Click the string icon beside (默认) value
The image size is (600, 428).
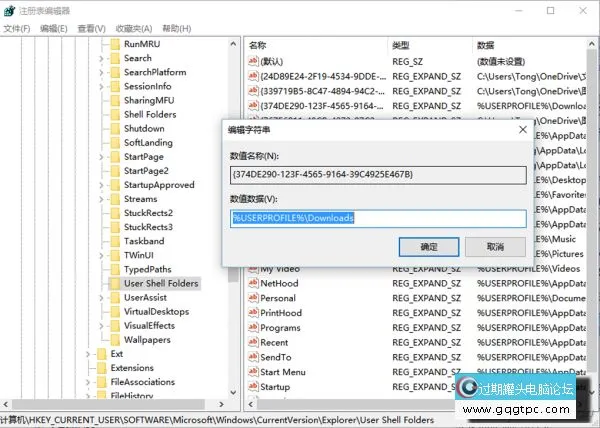click(253, 61)
